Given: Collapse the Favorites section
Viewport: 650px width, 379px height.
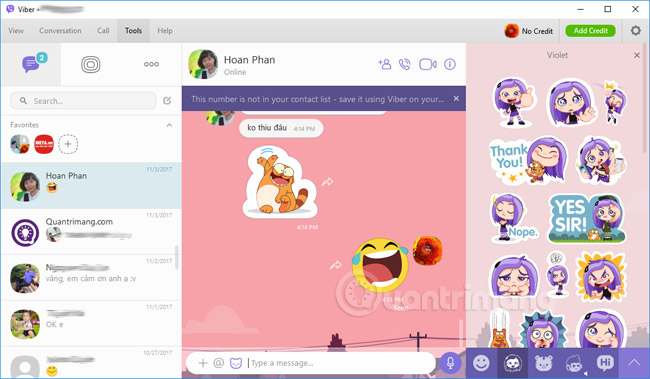Looking at the screenshot, I should [x=169, y=125].
